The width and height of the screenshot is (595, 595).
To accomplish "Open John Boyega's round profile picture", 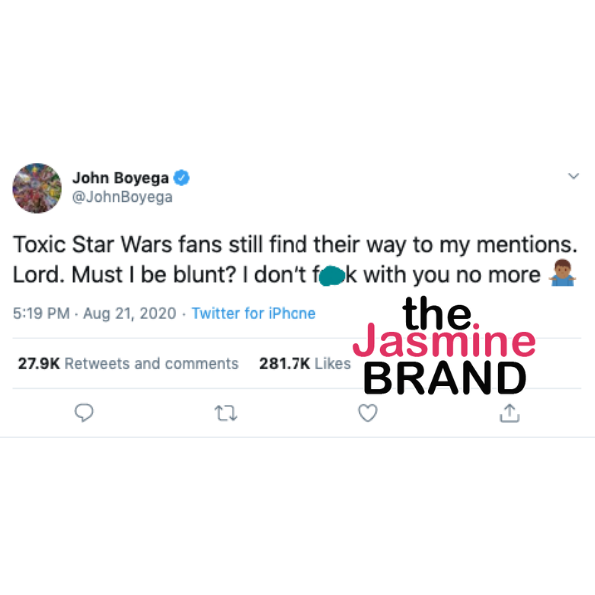I will point(37,188).
